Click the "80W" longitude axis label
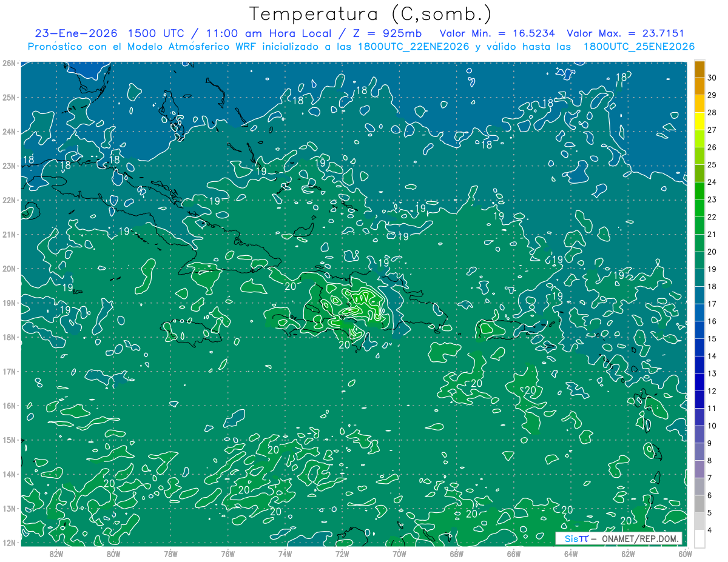The image size is (728, 562). (x=113, y=553)
